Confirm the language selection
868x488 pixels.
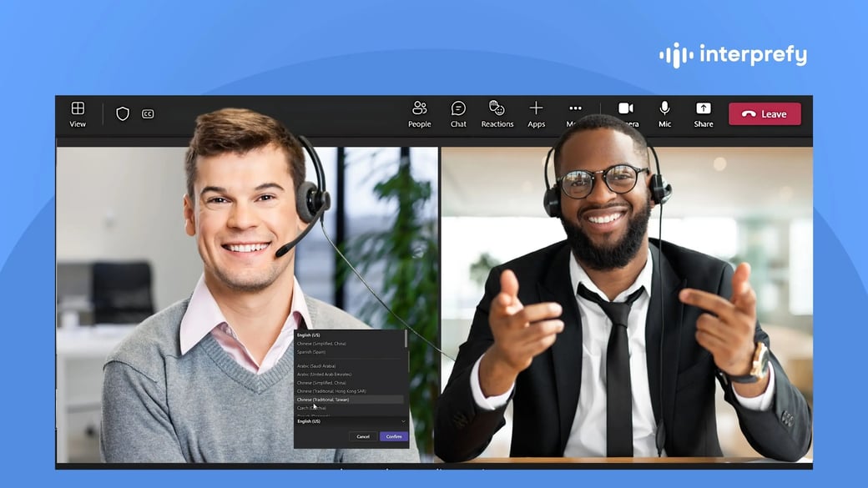393,436
